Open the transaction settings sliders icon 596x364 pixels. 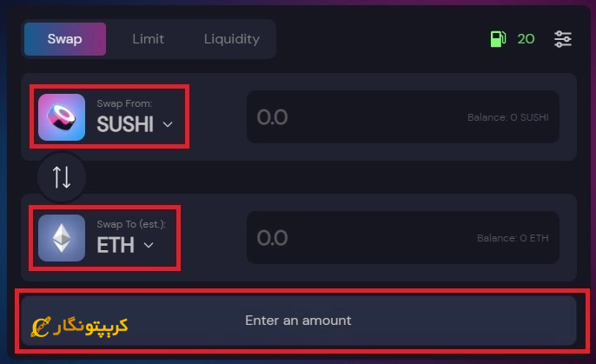(x=563, y=39)
